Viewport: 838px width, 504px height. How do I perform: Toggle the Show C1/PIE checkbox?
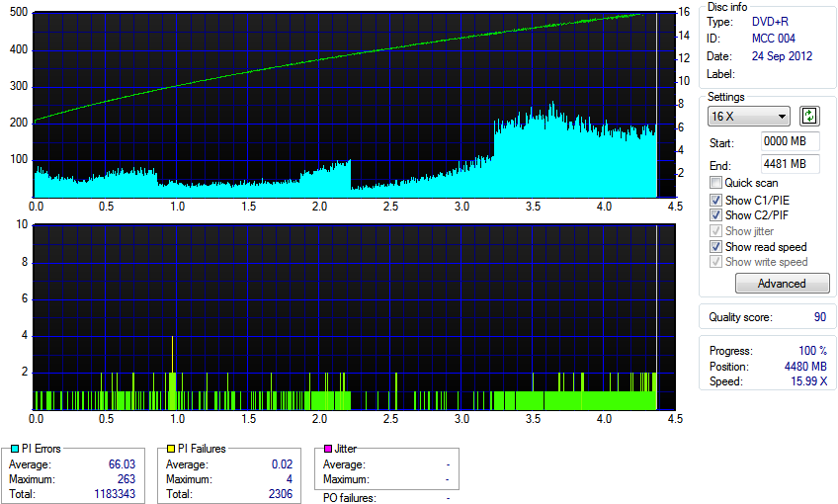tap(715, 201)
